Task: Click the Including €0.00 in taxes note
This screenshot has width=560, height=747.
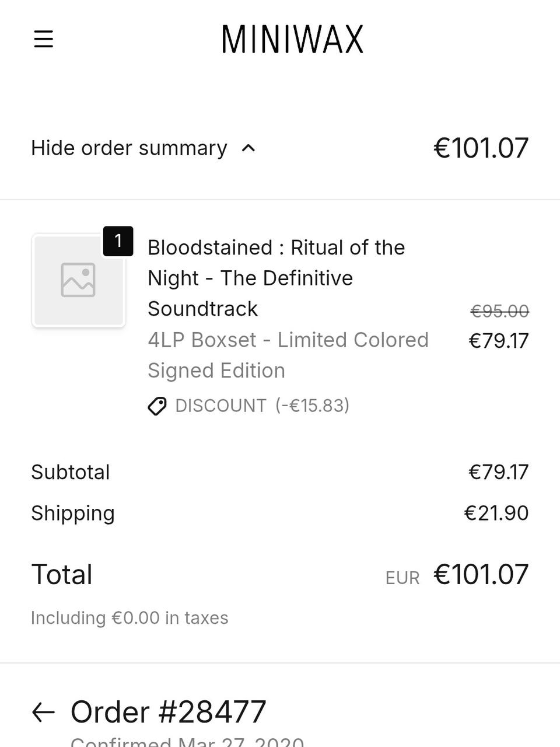Action: point(129,617)
